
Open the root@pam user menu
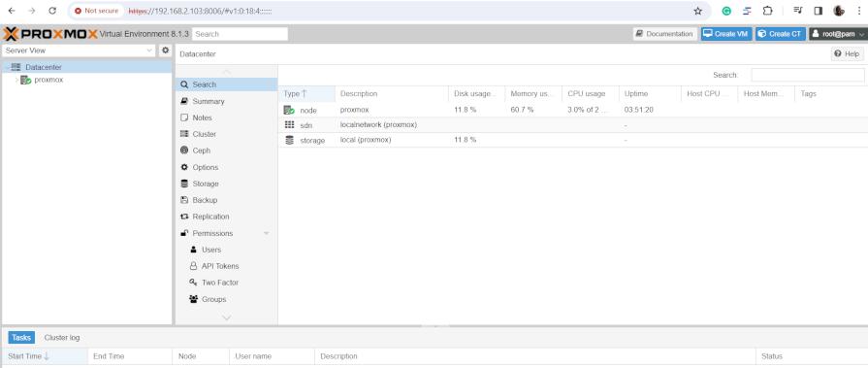(x=838, y=34)
